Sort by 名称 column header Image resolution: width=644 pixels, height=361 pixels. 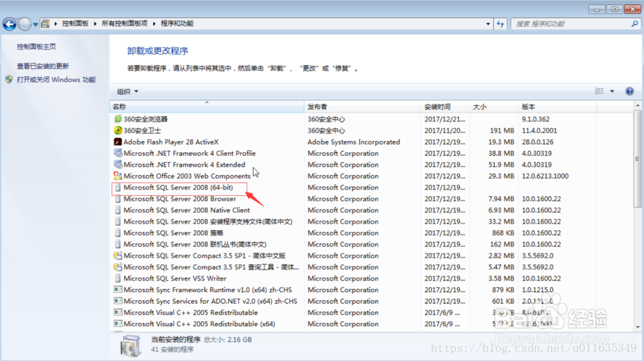click(207, 107)
